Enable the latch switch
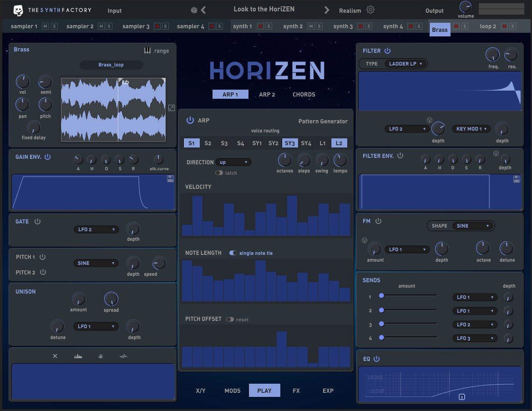This screenshot has width=532, height=411. tap(219, 173)
